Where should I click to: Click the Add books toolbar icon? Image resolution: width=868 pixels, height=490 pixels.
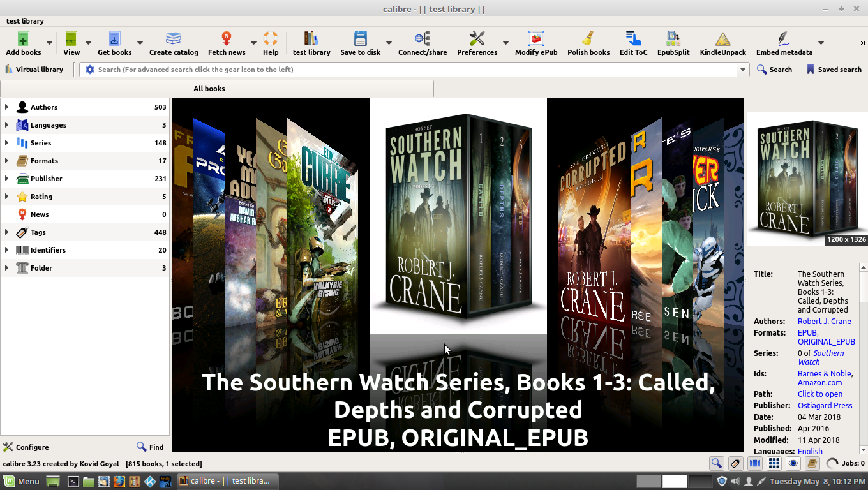[23, 38]
